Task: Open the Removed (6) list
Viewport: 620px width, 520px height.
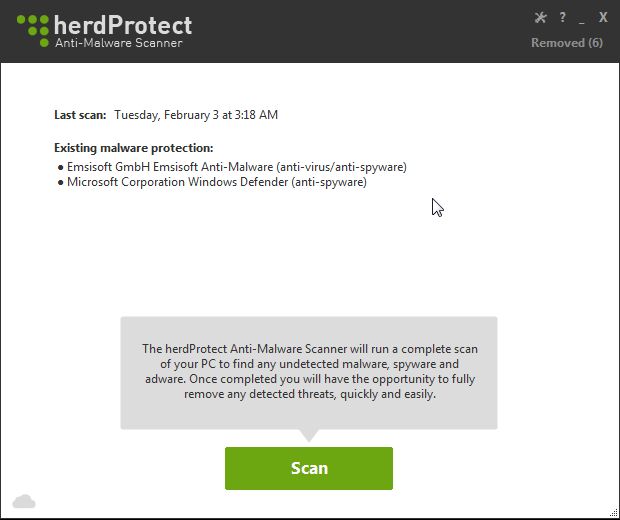Action: click(x=566, y=43)
